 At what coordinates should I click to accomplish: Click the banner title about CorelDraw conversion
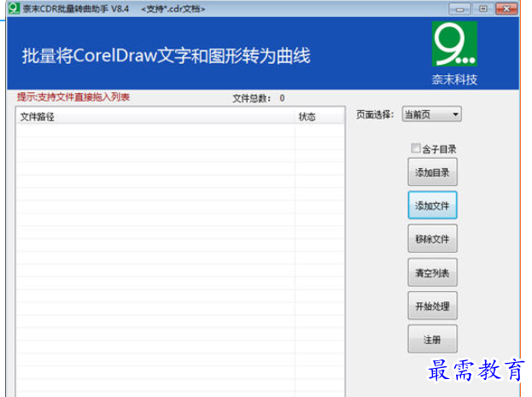167,56
